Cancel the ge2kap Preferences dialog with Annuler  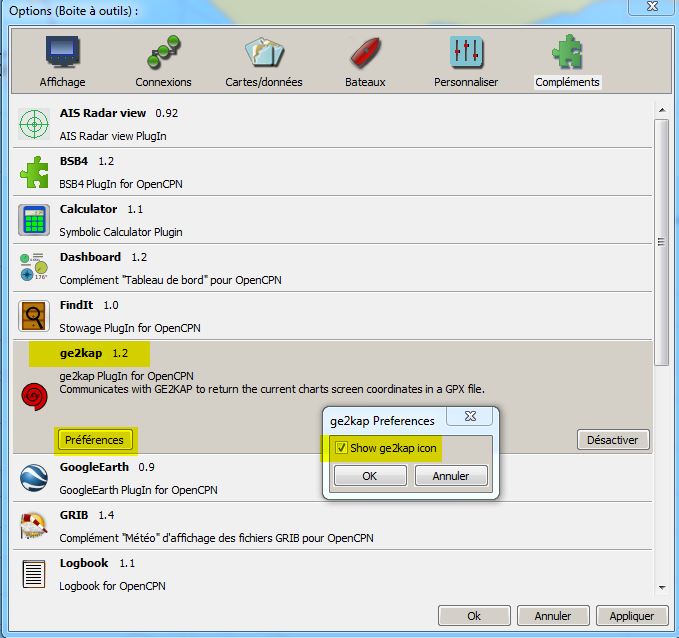click(451, 476)
